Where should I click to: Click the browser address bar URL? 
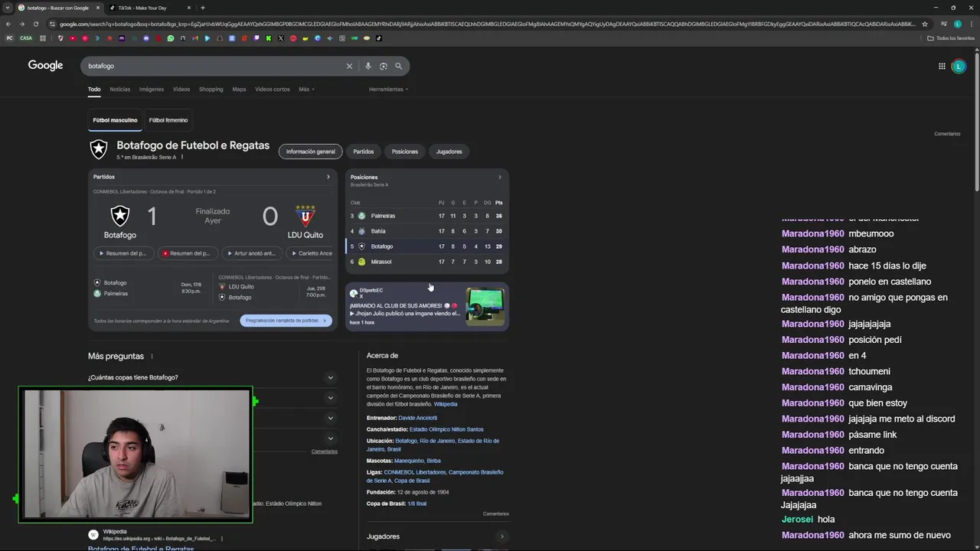(x=486, y=24)
